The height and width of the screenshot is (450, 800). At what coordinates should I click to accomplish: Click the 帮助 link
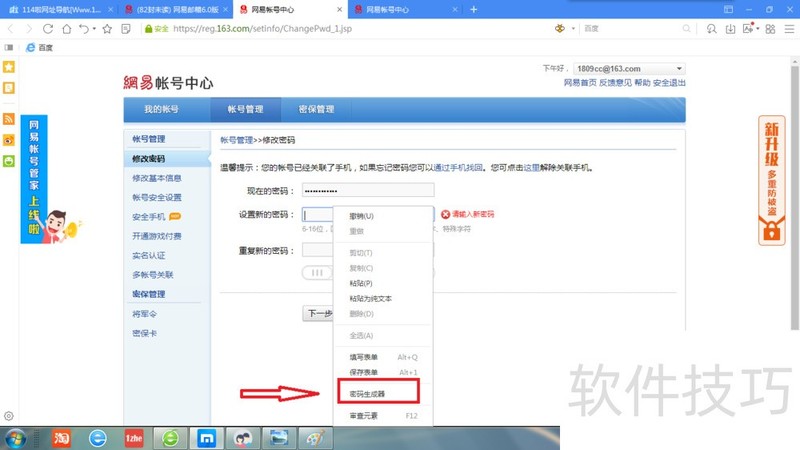[x=642, y=83]
